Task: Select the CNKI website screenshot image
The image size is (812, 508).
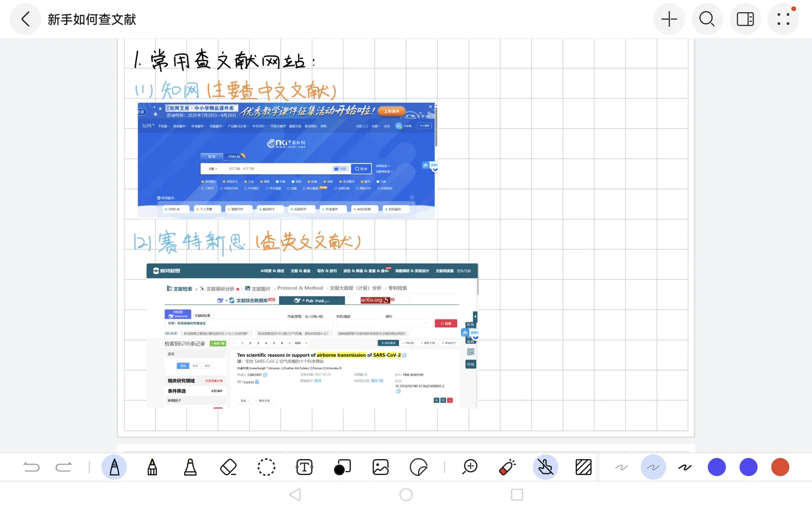Action: click(x=287, y=160)
